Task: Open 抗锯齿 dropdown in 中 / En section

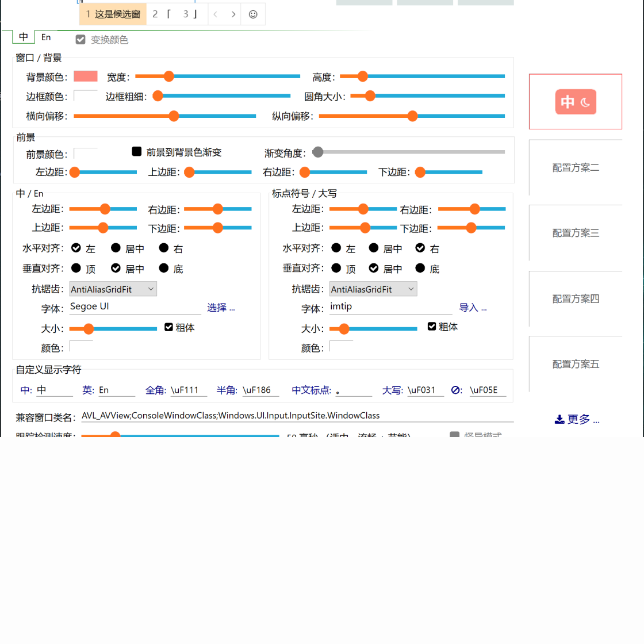Action: (113, 289)
